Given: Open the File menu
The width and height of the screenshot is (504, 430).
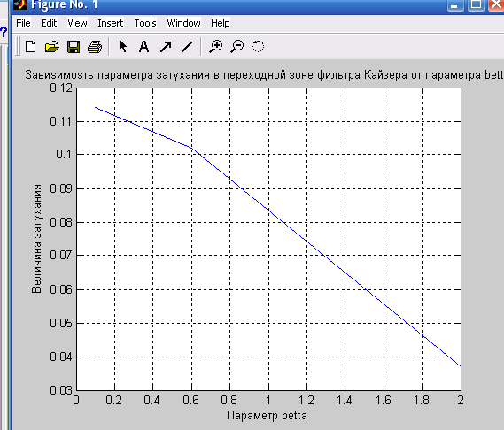Looking at the screenshot, I should [x=23, y=23].
